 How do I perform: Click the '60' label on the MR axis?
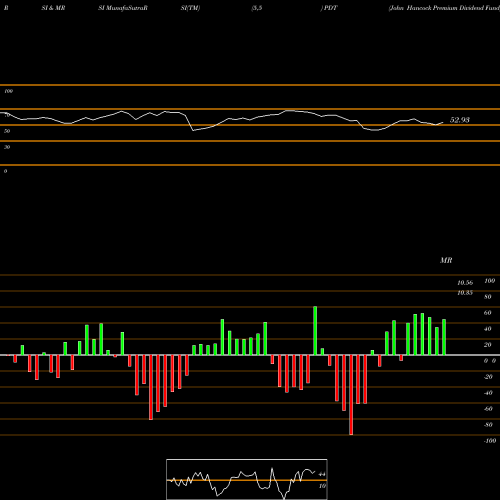click(x=488, y=313)
